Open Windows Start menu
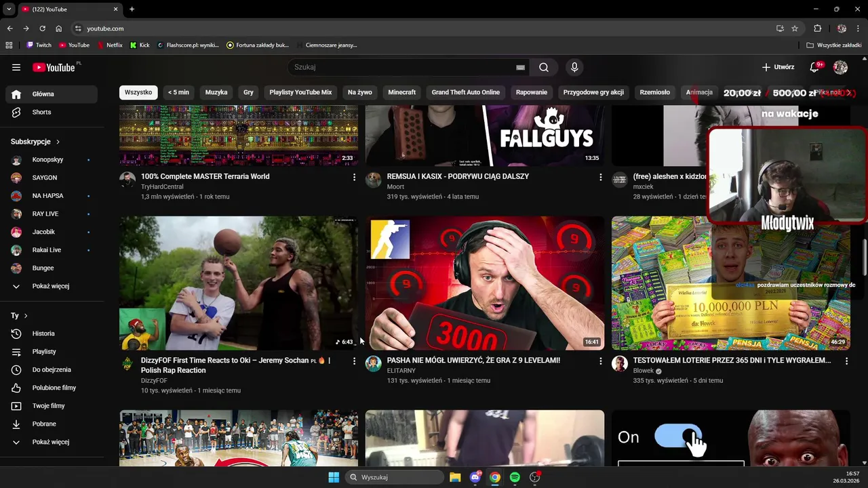Viewport: 868px width, 488px height. pyautogui.click(x=334, y=477)
